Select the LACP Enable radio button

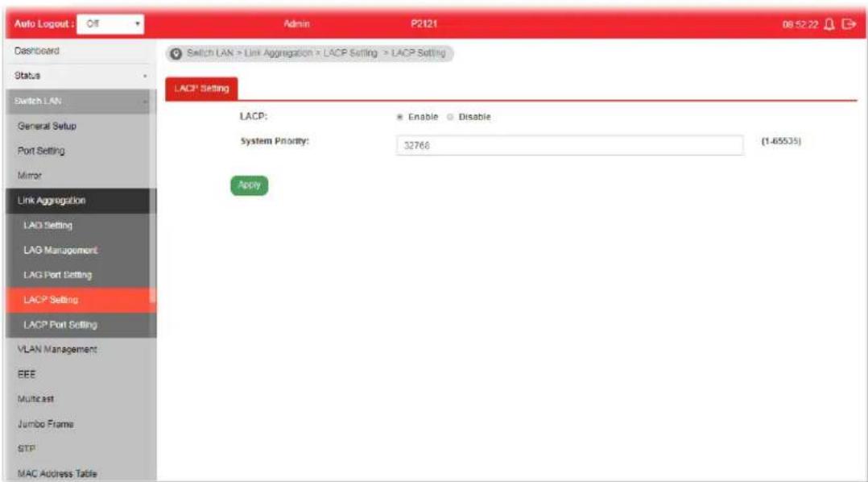tap(399, 117)
